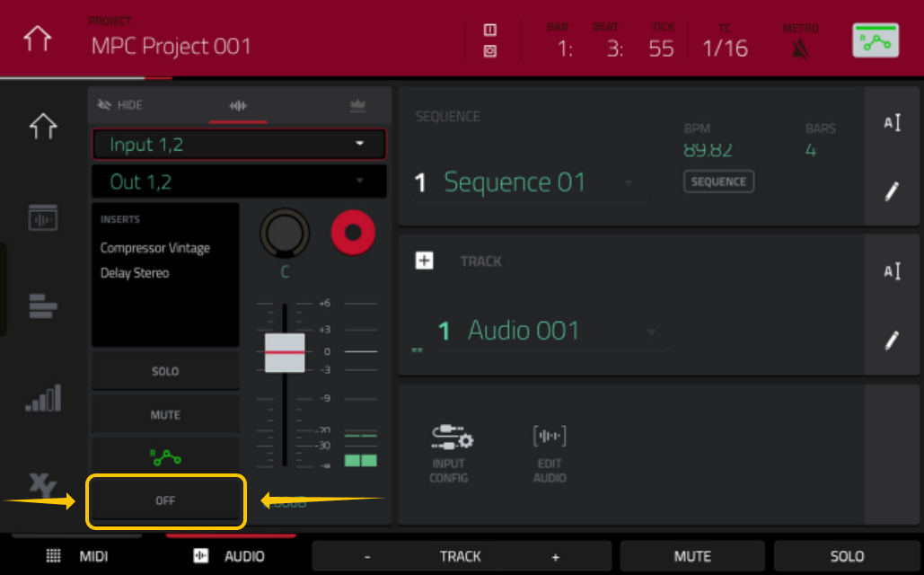Open the step sequencer levels sidebar icon
Image resolution: width=924 pixels, height=575 pixels.
(43, 397)
